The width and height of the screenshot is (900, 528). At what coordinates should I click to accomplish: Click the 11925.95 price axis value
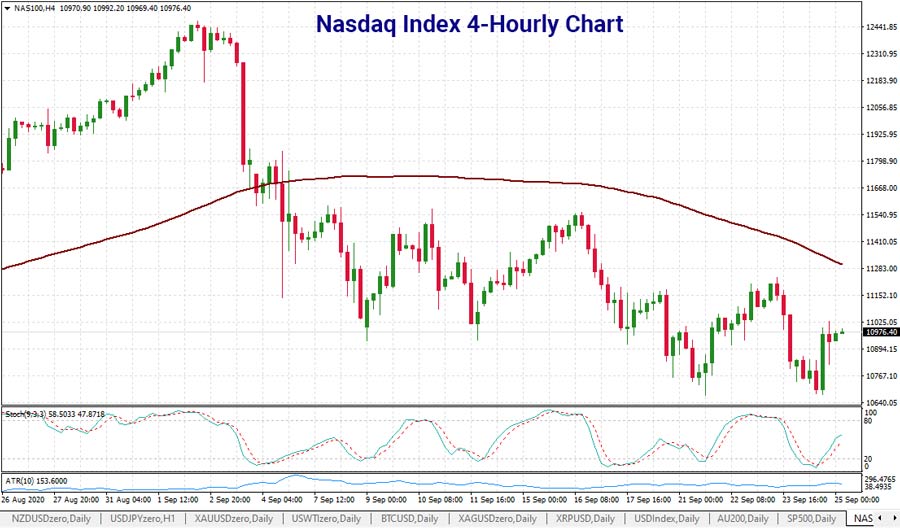click(882, 134)
